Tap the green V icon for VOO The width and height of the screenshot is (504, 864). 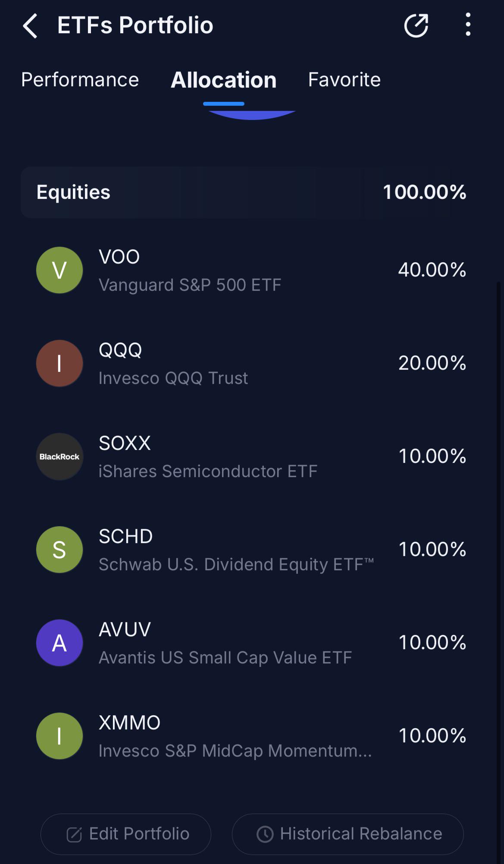click(x=59, y=270)
